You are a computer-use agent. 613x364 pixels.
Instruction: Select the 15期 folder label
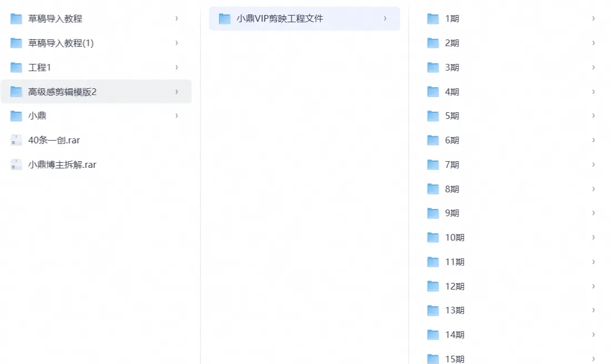coord(455,359)
